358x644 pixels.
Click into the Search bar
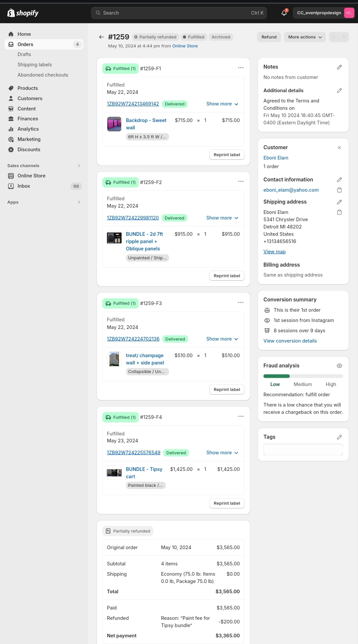[x=179, y=13]
